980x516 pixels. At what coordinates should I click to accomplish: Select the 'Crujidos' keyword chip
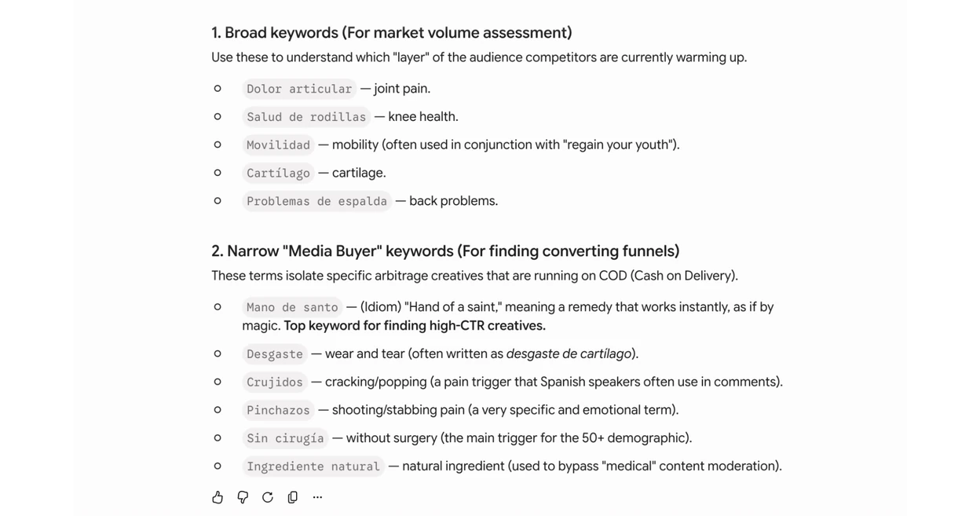pyautogui.click(x=275, y=382)
